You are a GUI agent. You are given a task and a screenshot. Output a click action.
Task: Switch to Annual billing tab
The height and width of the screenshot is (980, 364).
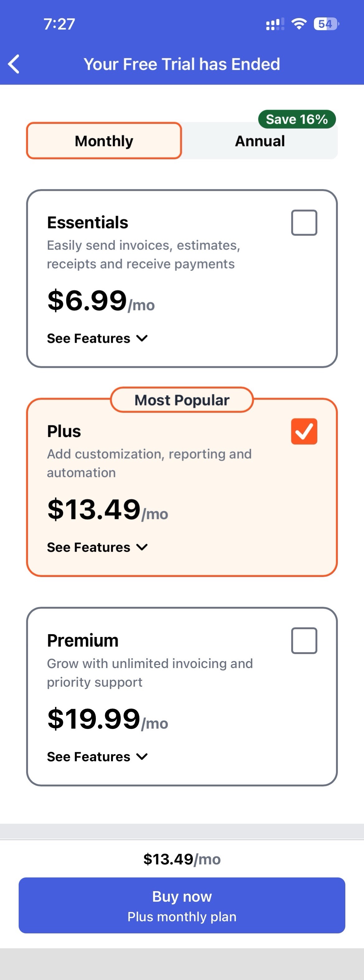[x=260, y=141]
